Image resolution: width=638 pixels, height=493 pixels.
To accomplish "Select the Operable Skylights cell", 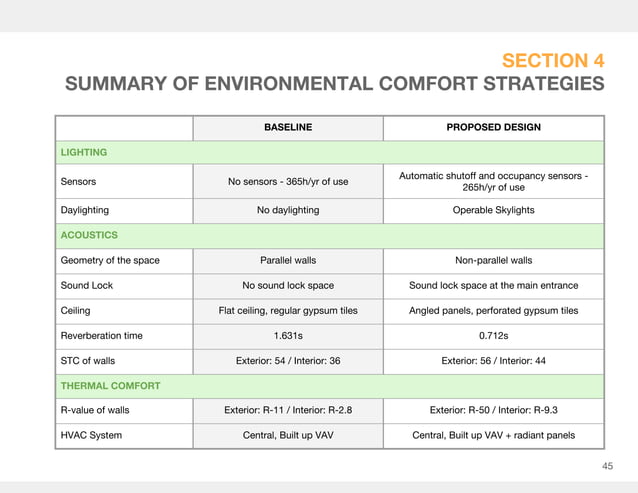I will 494,210.
